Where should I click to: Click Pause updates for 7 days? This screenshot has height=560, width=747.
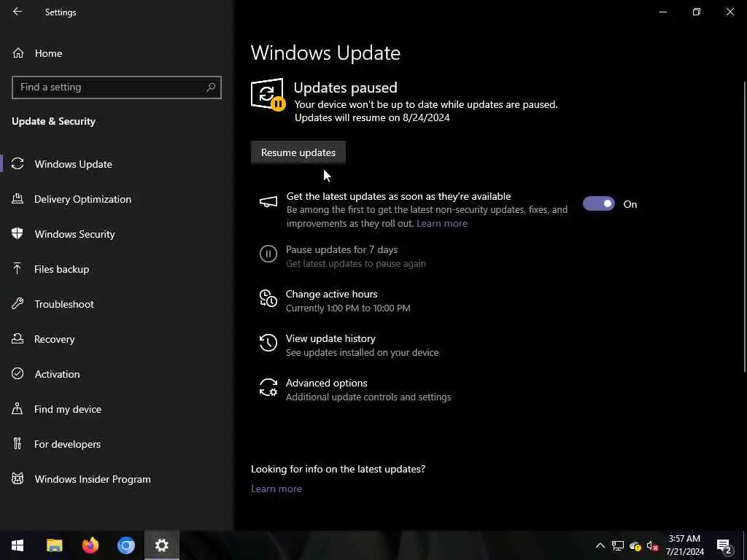coord(341,249)
